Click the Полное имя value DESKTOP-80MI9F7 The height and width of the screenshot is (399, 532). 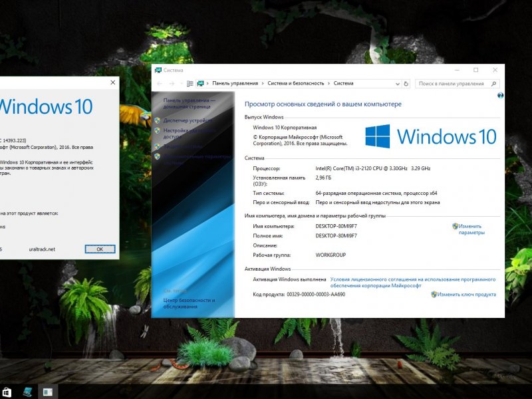point(336,235)
